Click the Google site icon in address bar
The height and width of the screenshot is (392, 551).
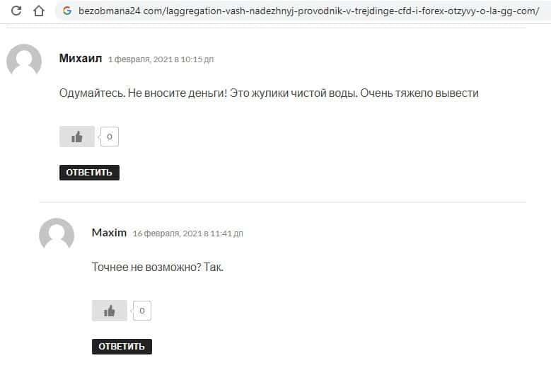tap(67, 11)
